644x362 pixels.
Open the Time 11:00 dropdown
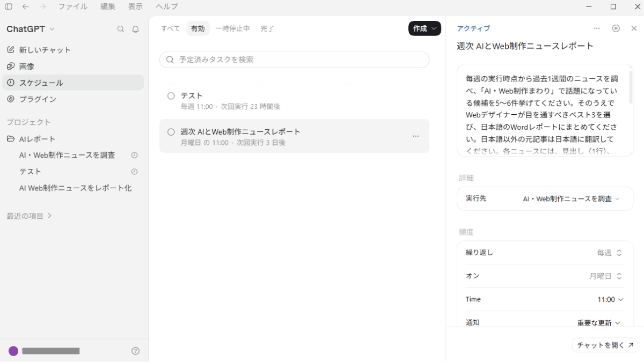611,300
